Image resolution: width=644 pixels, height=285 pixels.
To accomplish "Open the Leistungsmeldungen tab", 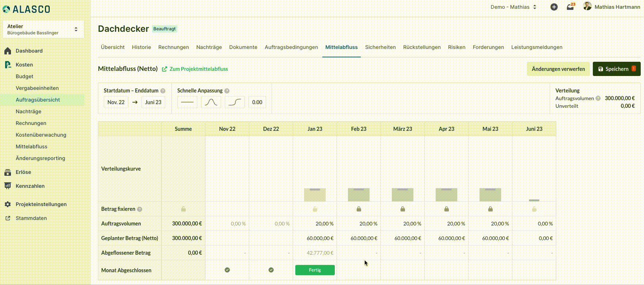I will click(537, 47).
